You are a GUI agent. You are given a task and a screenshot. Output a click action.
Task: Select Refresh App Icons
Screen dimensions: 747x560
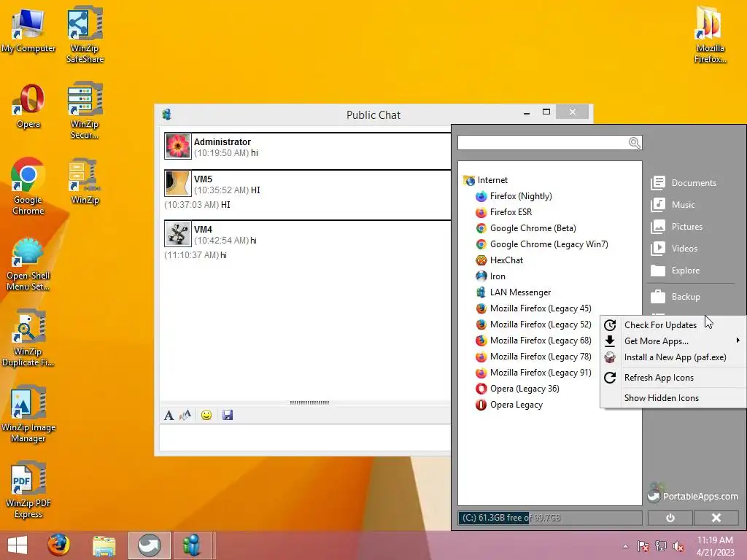pyautogui.click(x=673, y=378)
